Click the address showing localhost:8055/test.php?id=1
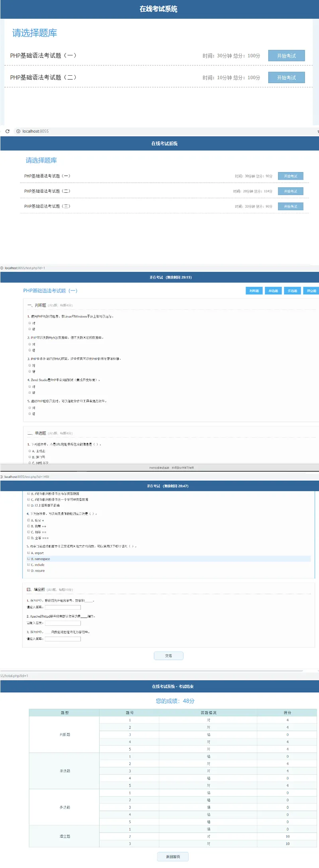 pyautogui.click(x=25, y=268)
